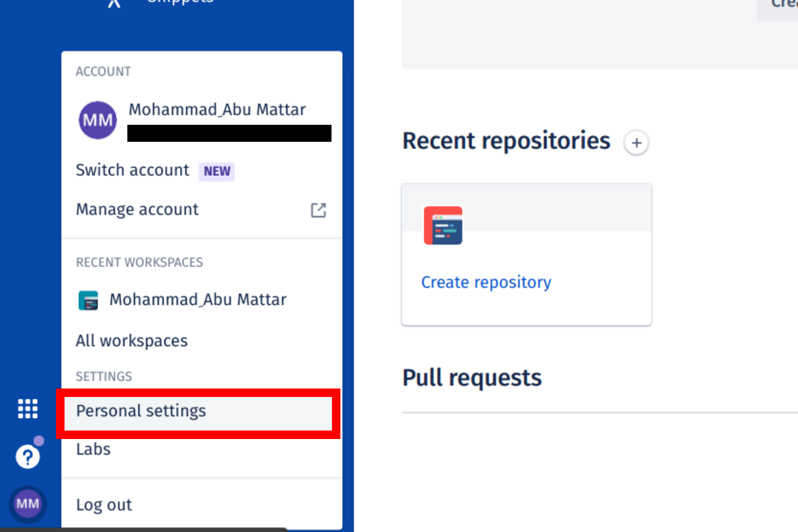Select Labs from the settings menu
The width and height of the screenshot is (798, 532).
pos(93,449)
